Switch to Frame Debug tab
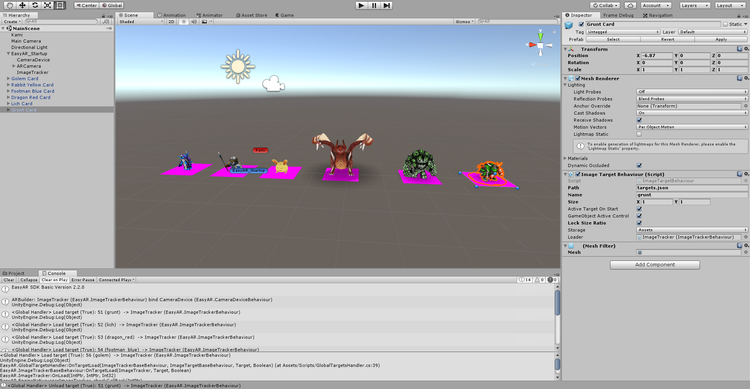The width and height of the screenshot is (750, 389). (618, 15)
